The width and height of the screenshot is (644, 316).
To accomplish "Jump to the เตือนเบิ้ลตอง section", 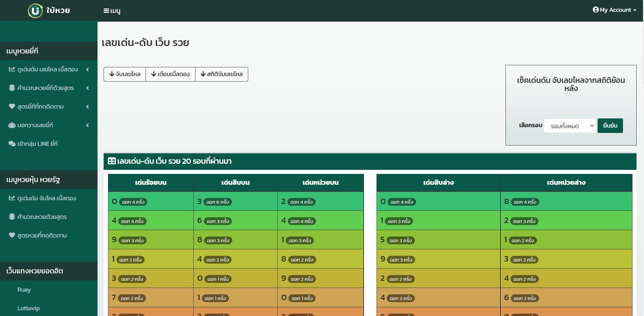I will pyautogui.click(x=170, y=74).
